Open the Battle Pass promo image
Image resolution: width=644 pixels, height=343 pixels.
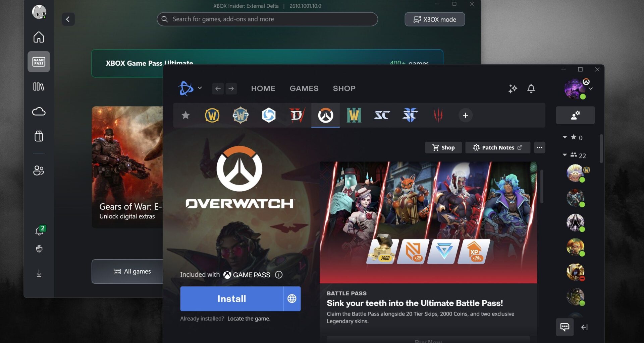pyautogui.click(x=428, y=222)
